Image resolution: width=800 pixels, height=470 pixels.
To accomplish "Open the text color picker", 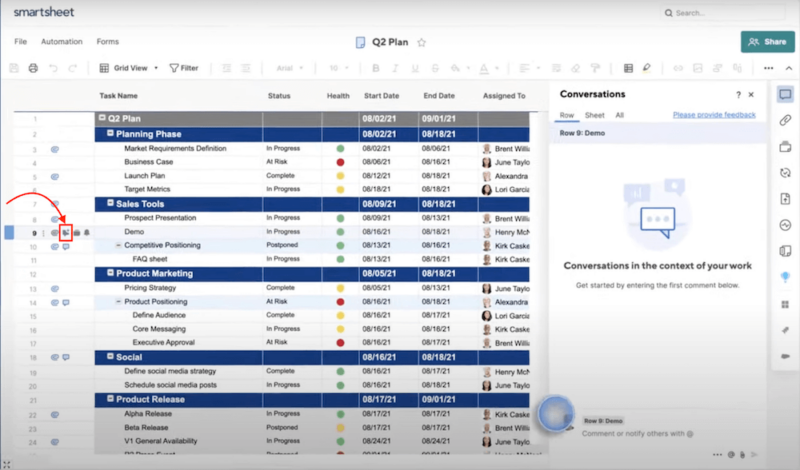I will coord(487,68).
